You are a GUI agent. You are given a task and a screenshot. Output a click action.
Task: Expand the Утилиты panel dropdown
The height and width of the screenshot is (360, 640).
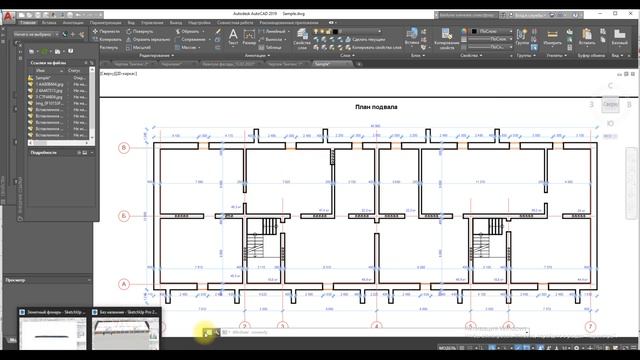[556, 55]
